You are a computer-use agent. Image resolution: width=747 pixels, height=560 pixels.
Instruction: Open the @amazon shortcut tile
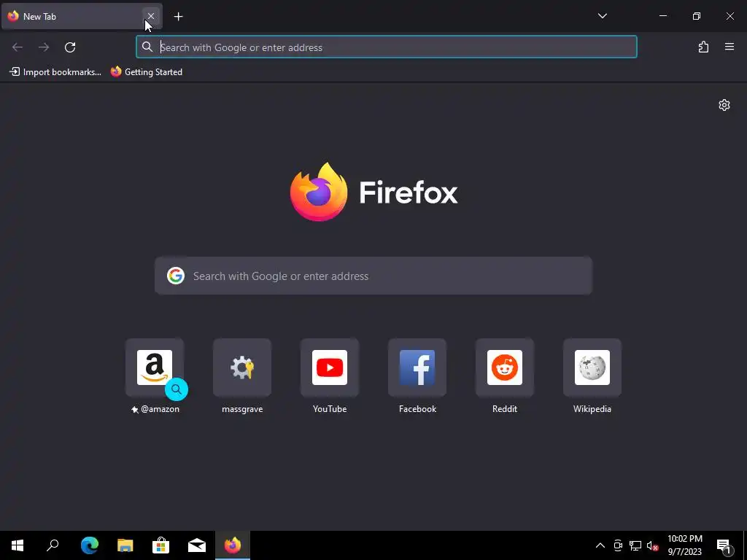click(x=155, y=367)
